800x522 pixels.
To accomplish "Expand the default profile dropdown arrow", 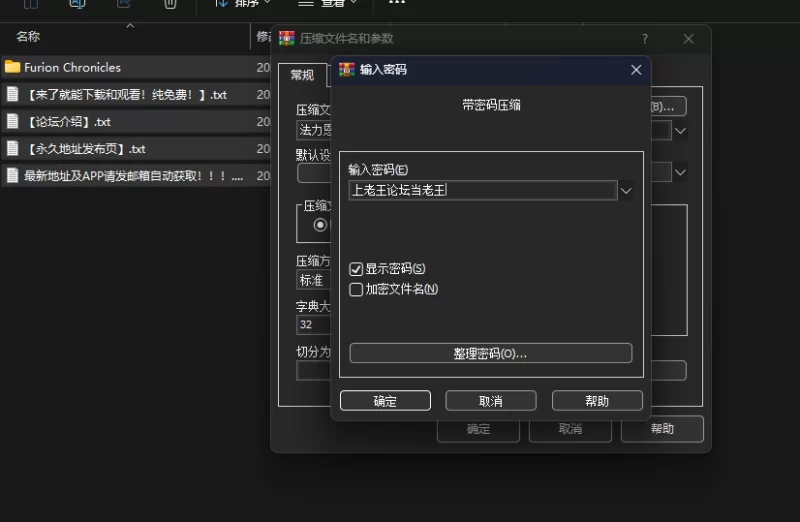I will 680,172.
